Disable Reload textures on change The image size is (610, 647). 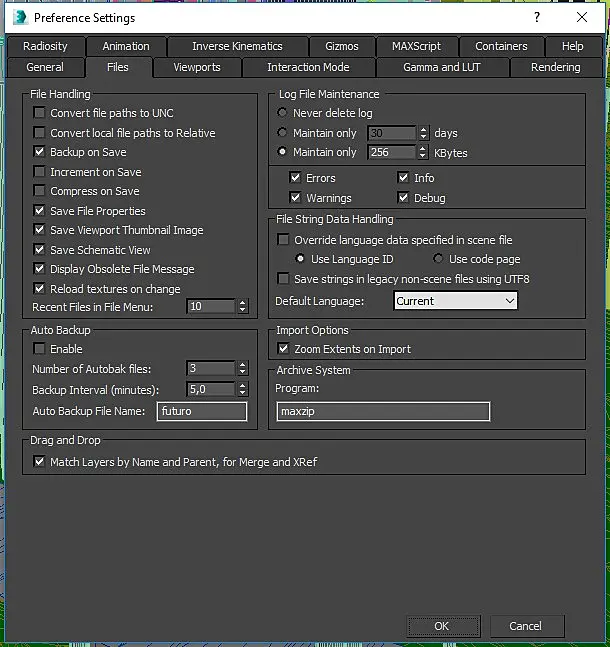pos(40,288)
